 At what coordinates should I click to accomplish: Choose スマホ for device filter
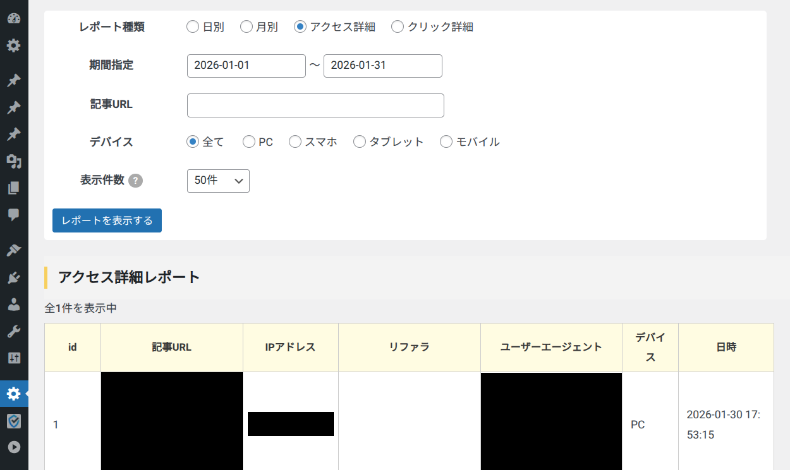pyautogui.click(x=295, y=142)
